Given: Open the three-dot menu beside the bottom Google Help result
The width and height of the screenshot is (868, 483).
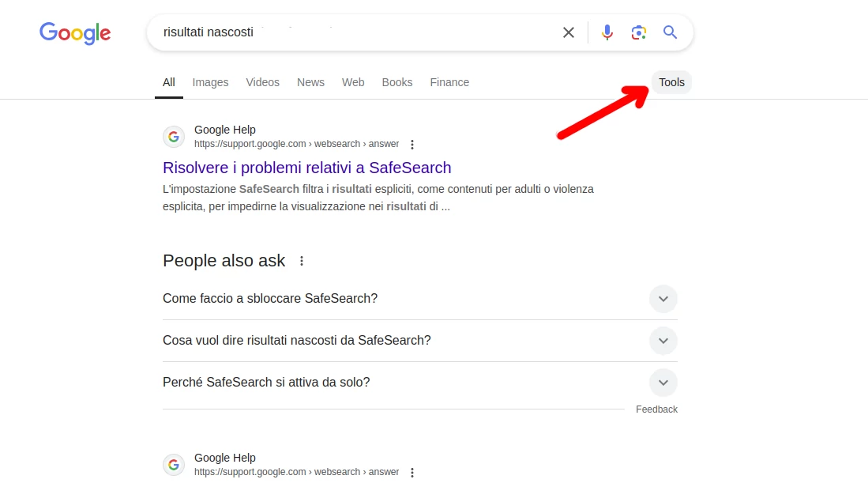Looking at the screenshot, I should tap(411, 473).
